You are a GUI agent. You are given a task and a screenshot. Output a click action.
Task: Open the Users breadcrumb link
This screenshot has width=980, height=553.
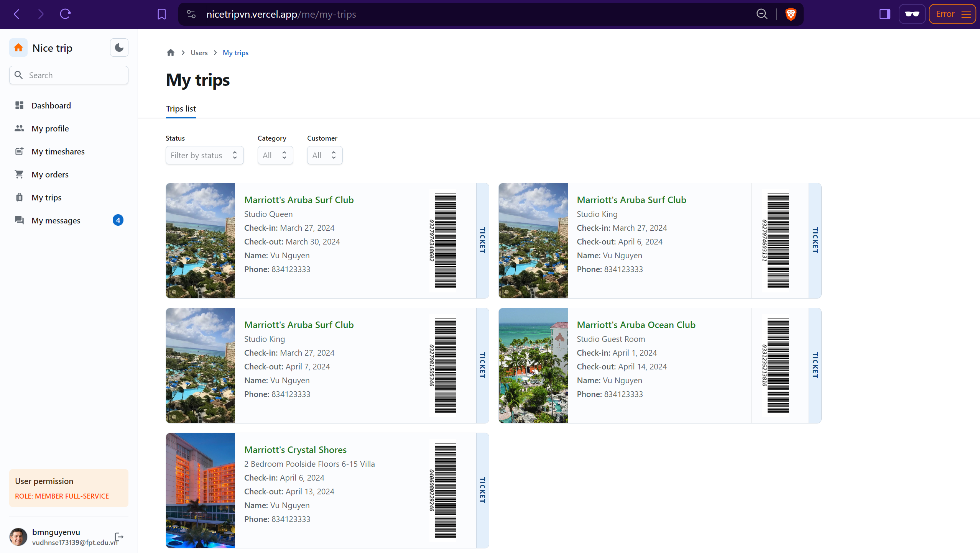pos(199,53)
